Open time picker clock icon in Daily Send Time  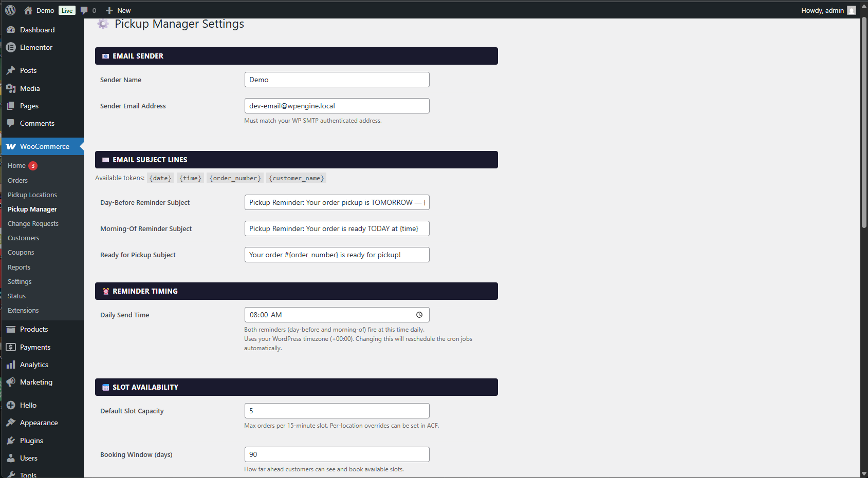(x=419, y=315)
